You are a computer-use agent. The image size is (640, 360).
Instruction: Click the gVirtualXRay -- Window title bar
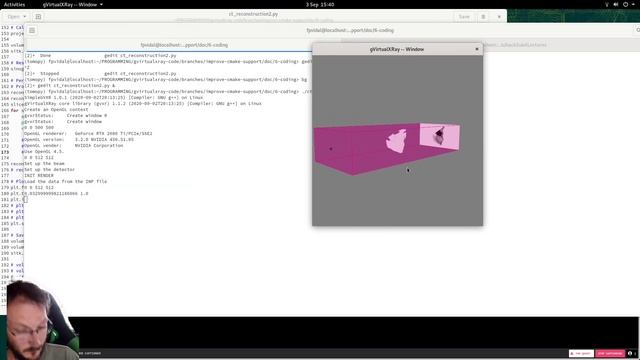(x=397, y=49)
